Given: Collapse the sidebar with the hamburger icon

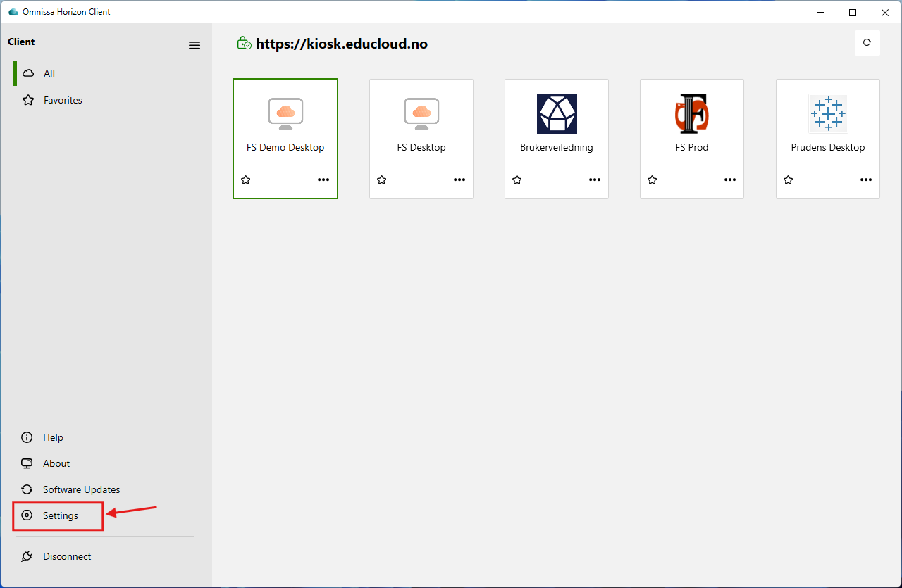Looking at the screenshot, I should [x=194, y=45].
